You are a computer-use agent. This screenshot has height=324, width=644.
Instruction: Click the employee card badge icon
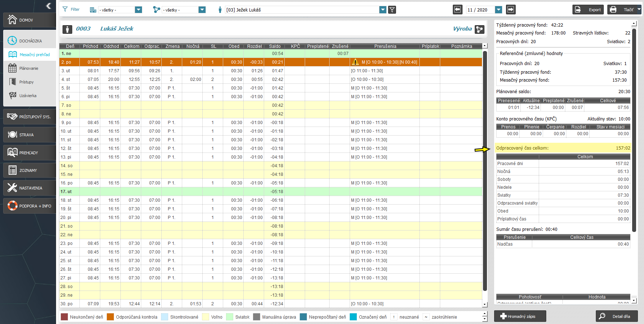click(x=67, y=29)
